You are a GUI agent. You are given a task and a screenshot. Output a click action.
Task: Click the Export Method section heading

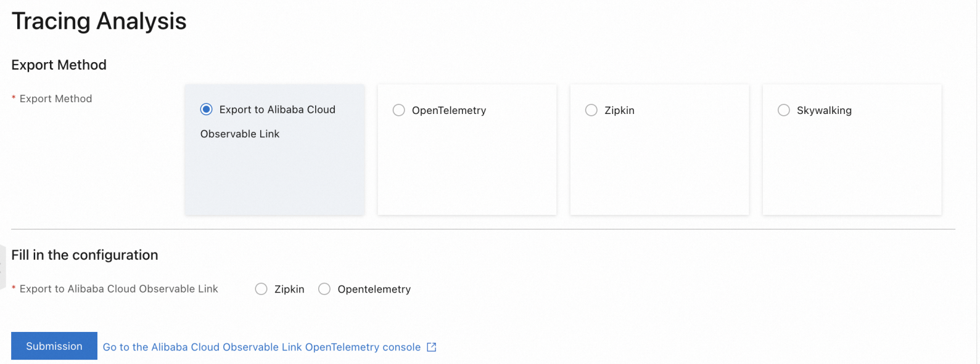[59, 65]
